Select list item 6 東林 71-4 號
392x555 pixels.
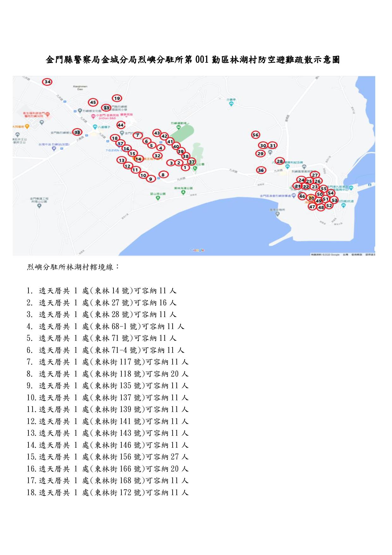(x=106, y=350)
